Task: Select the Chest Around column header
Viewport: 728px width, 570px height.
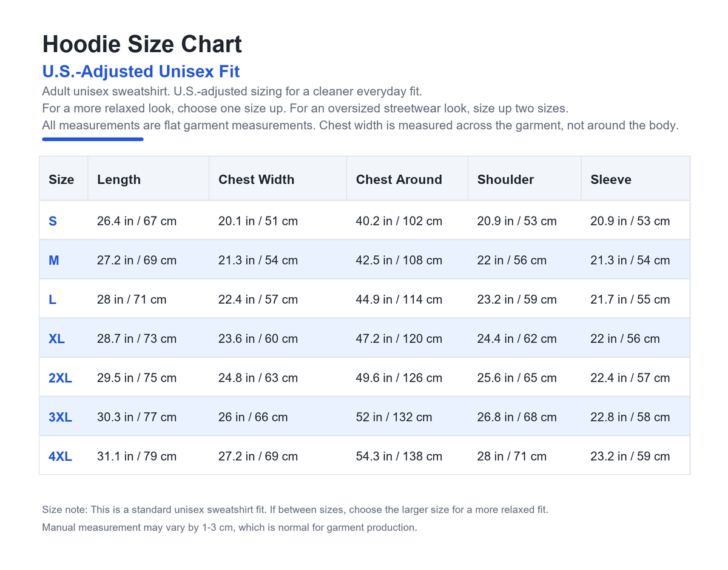Action: (399, 179)
